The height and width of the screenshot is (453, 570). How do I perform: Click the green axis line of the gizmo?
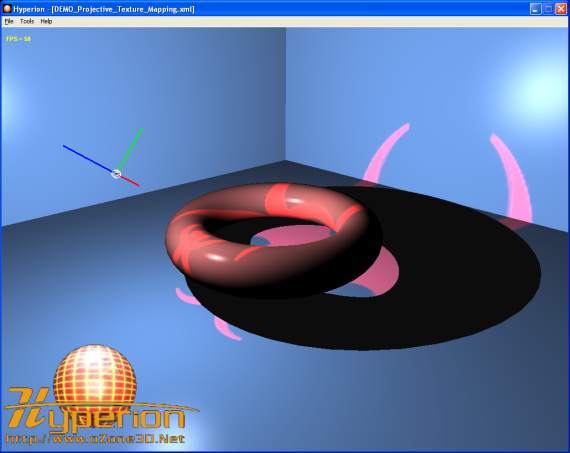pos(130,149)
